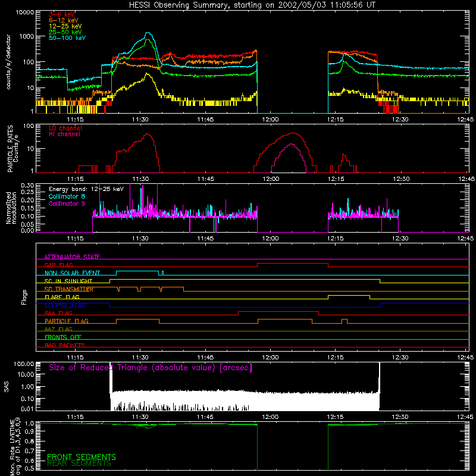
Task: Click the counts/s/detector axis label
Action: coord(8,62)
